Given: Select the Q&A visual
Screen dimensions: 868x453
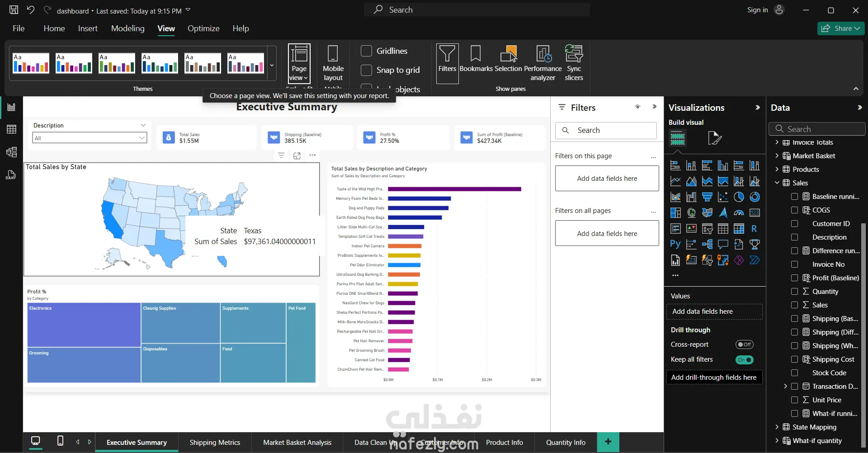Looking at the screenshot, I should (723, 245).
